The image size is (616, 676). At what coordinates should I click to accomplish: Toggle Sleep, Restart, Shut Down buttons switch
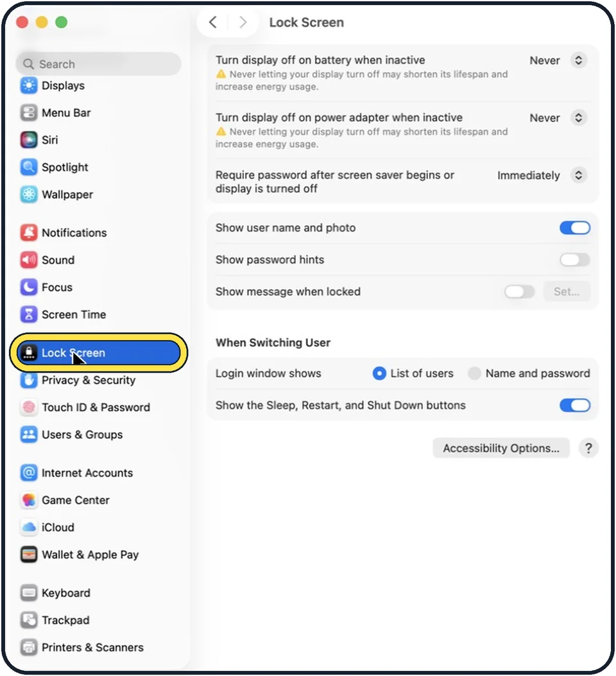[574, 405]
